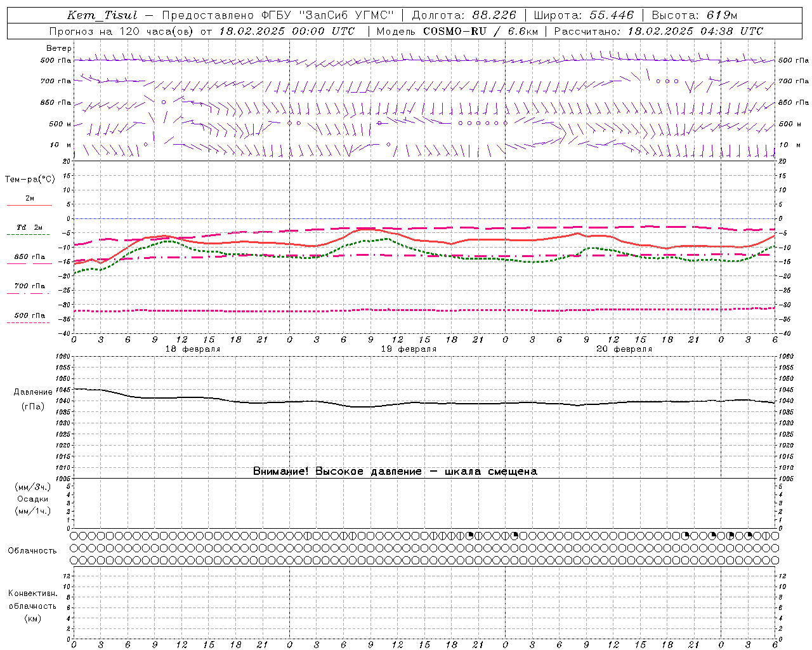
Task: Select 'Прогноз на 120 часа(ов)' forecast text
Action: pos(122,31)
